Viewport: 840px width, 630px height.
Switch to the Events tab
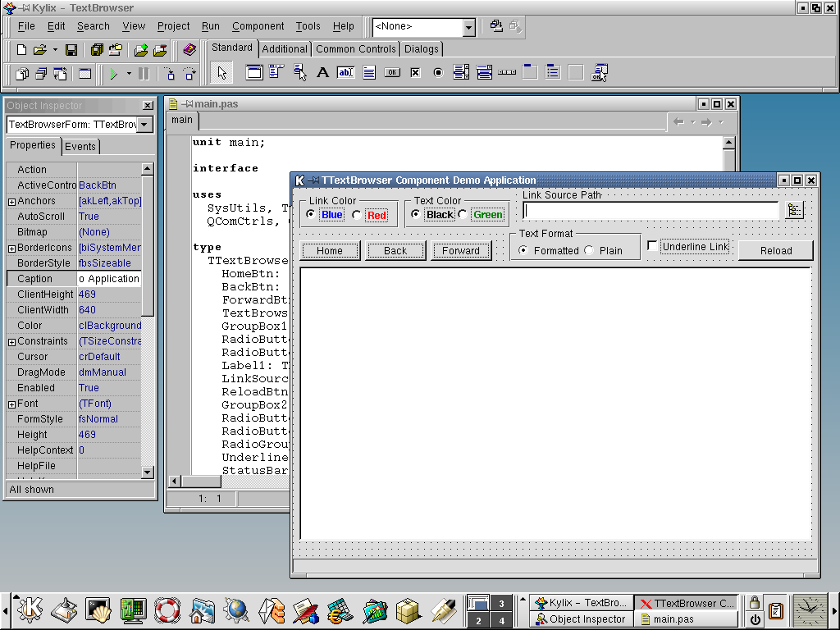click(80, 147)
